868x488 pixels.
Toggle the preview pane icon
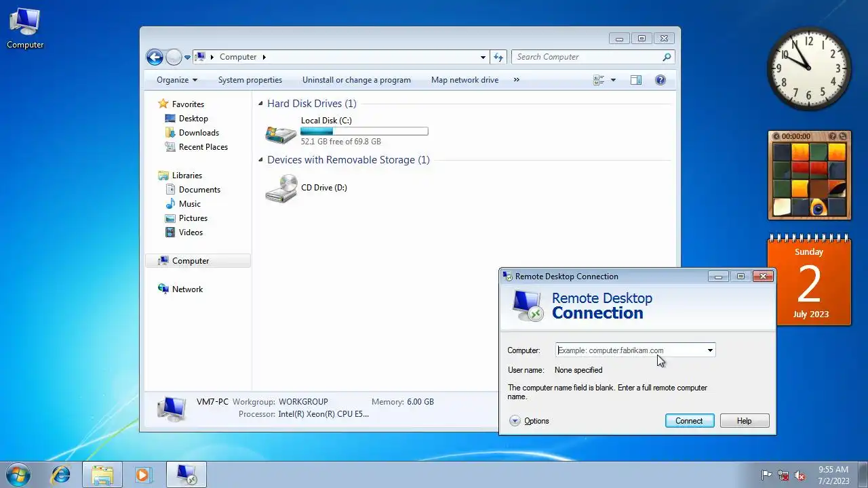point(635,80)
